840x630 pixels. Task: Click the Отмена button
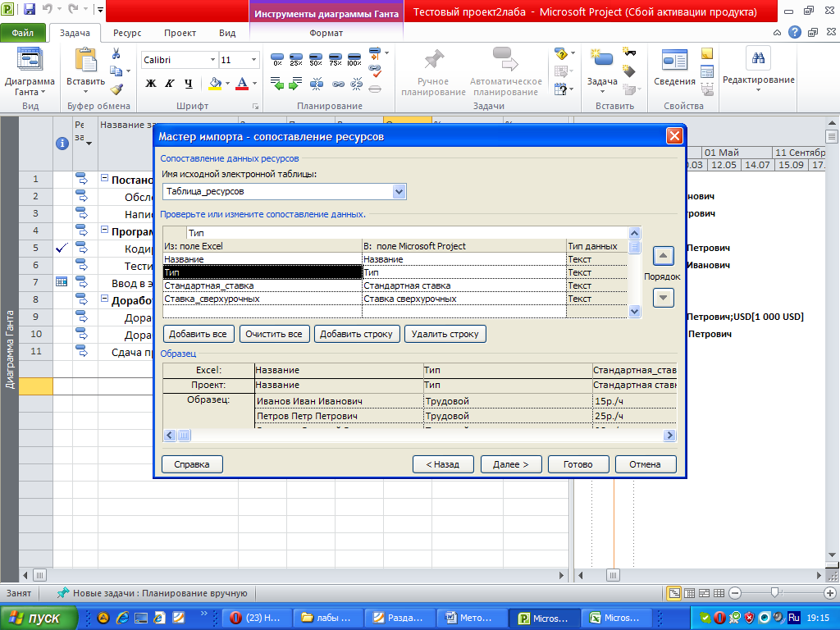[x=645, y=464]
